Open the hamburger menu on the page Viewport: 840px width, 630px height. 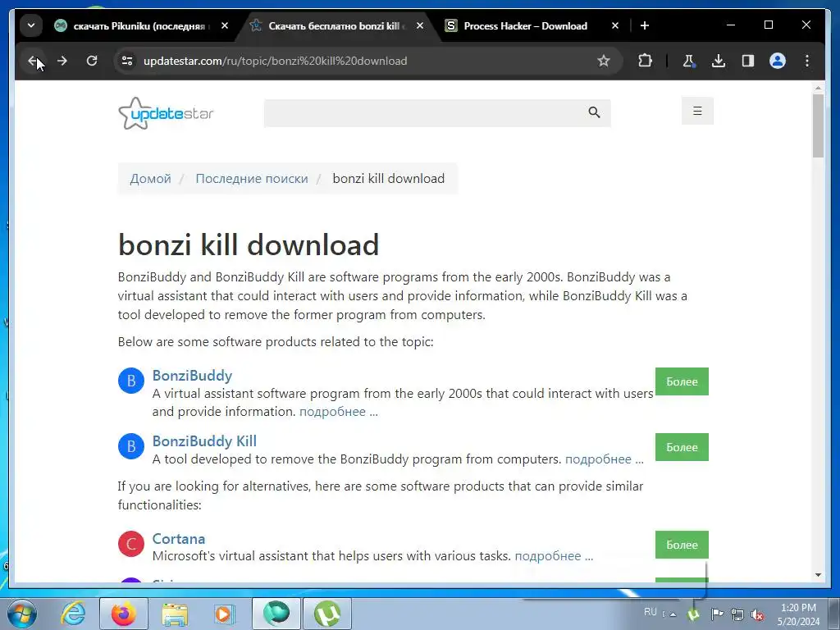(x=697, y=111)
